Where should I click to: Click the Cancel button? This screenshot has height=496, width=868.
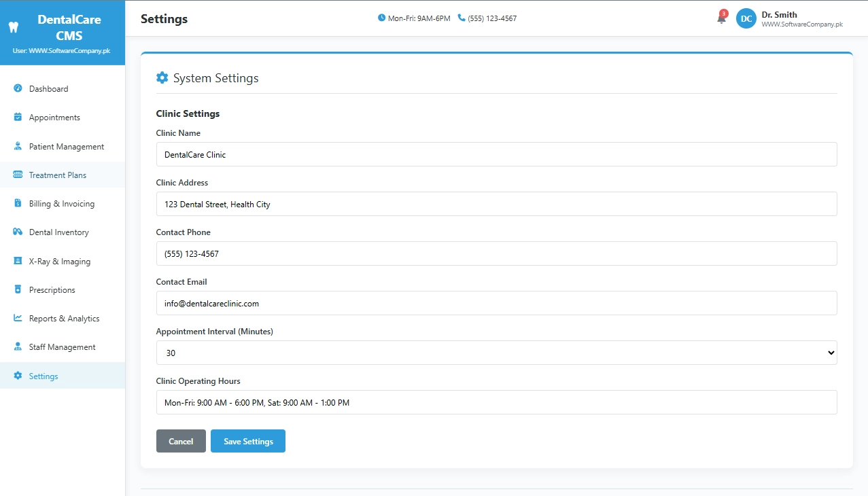[x=181, y=441]
